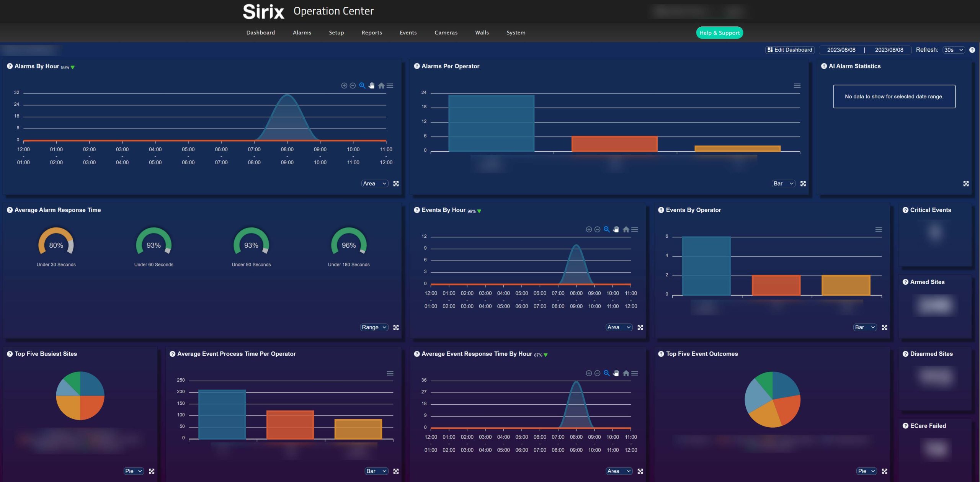Open Range dropdown in Average Alarm Response Time

(374, 328)
